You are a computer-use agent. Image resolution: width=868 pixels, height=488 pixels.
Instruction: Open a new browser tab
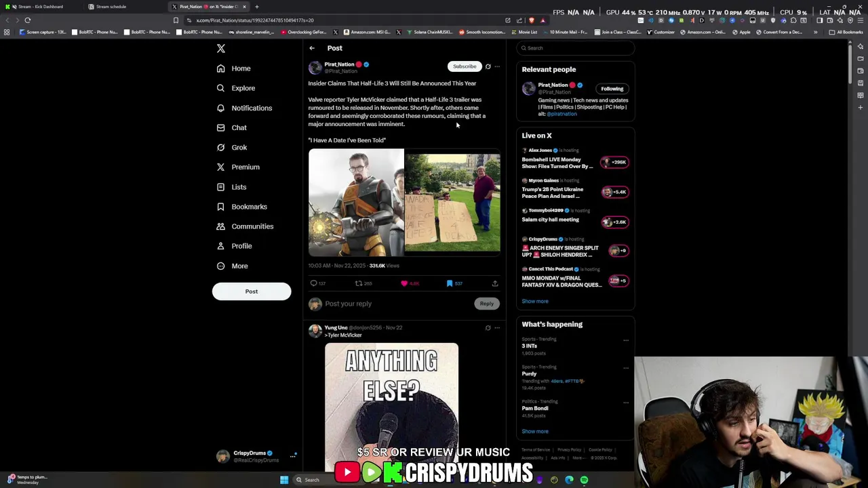click(x=256, y=7)
